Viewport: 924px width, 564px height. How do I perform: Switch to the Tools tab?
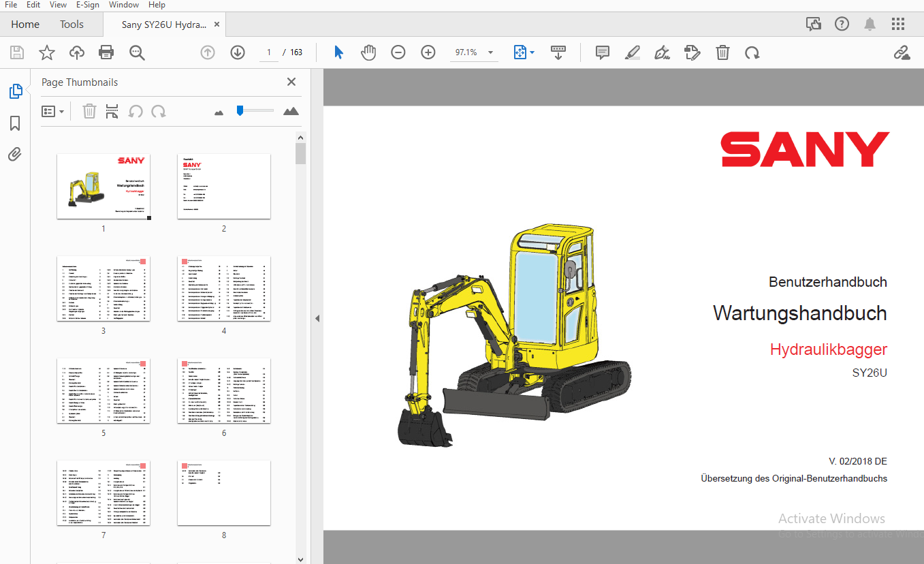point(71,25)
